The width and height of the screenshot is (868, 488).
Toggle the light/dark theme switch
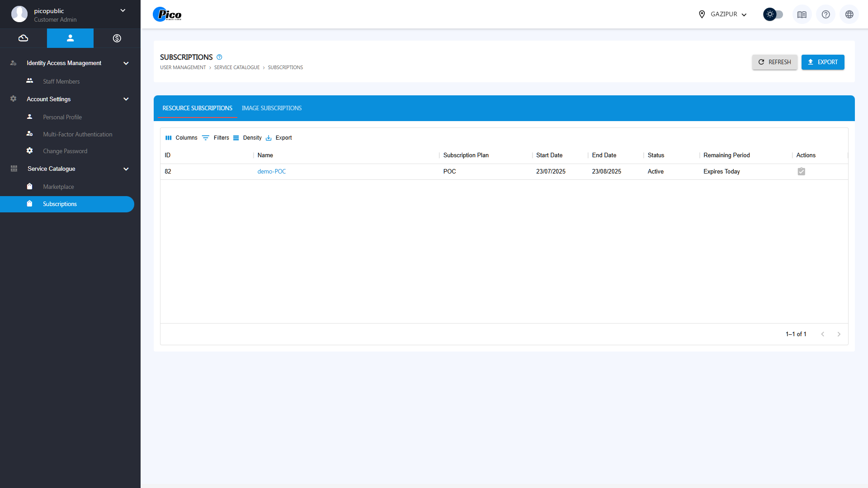point(773,14)
